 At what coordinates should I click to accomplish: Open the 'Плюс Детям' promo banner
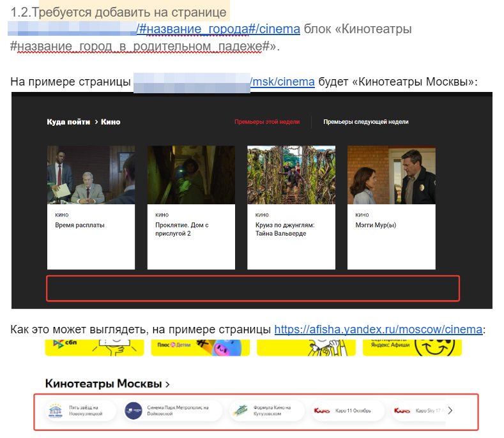pyautogui.click(x=200, y=348)
